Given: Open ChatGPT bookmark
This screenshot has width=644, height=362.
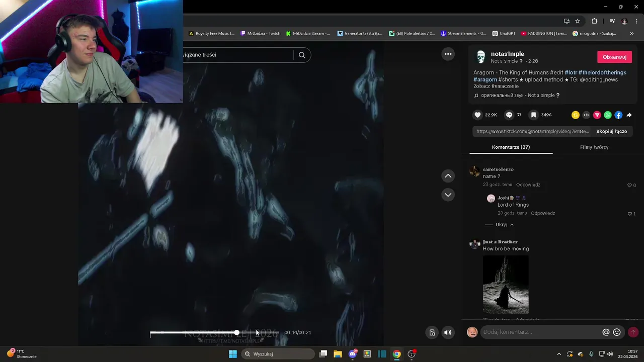Looking at the screenshot, I should tap(504, 34).
